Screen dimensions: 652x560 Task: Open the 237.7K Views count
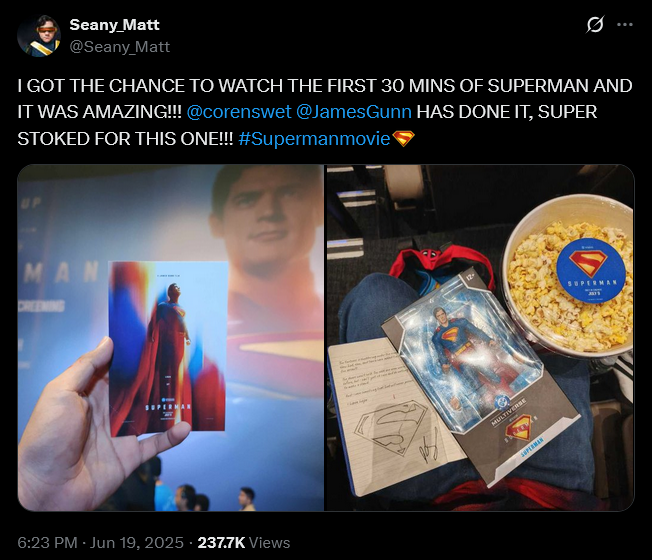[244, 543]
